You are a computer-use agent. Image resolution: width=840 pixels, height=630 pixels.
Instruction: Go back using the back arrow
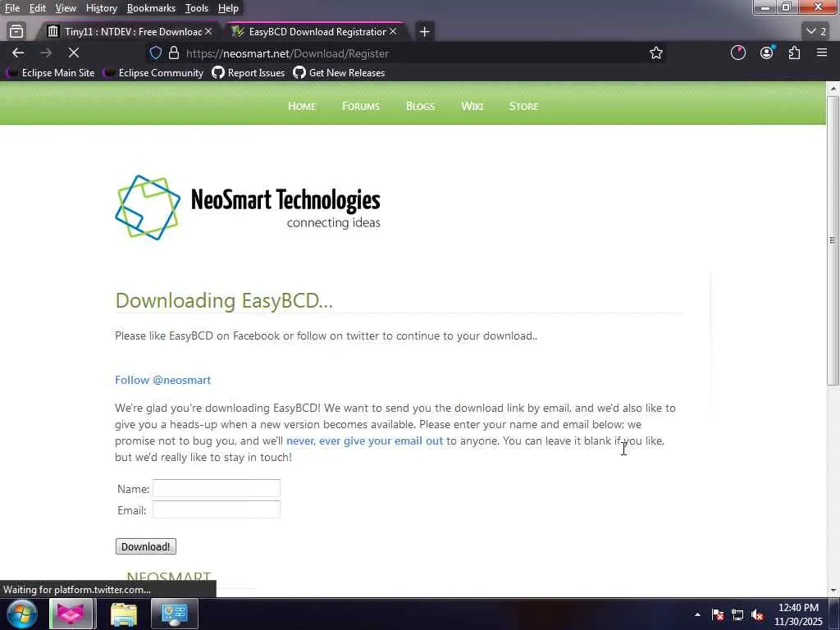[18, 52]
